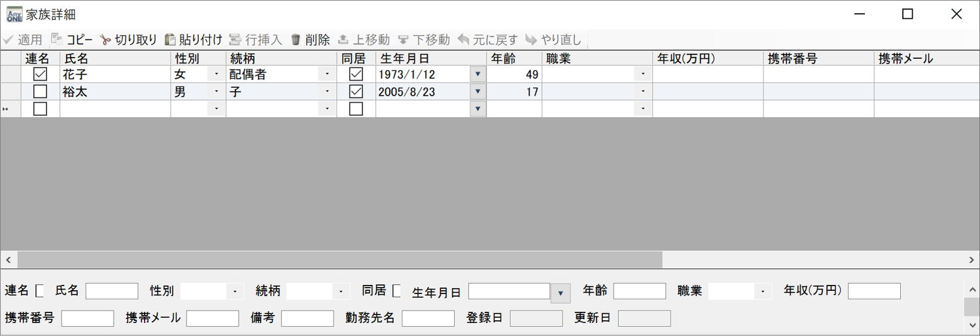The height and width of the screenshot is (336, 980).
Task: Check 連名 checkbox for 裕太
Action: click(40, 92)
